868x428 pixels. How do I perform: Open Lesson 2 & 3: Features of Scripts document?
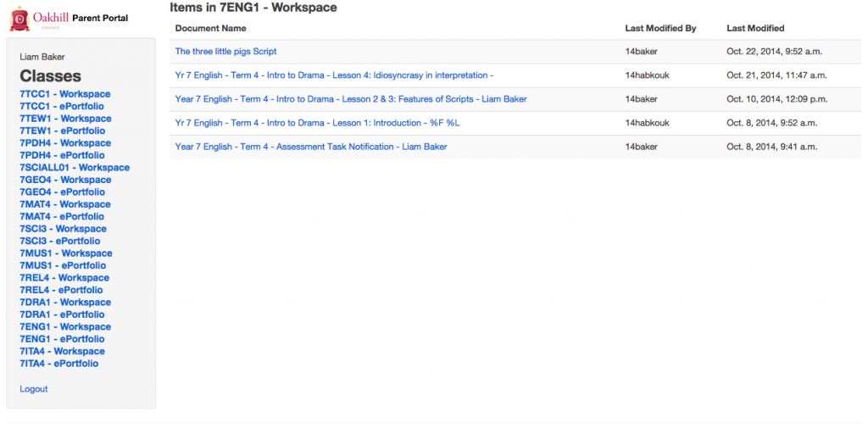click(351, 99)
